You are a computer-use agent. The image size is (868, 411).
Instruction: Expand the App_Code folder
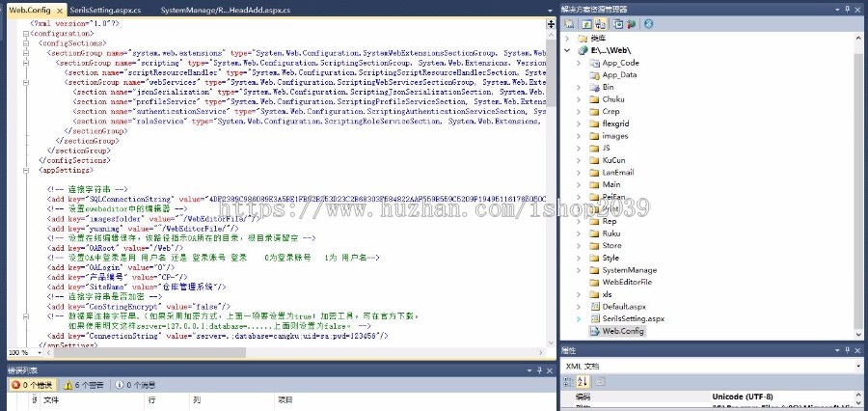pyautogui.click(x=579, y=63)
